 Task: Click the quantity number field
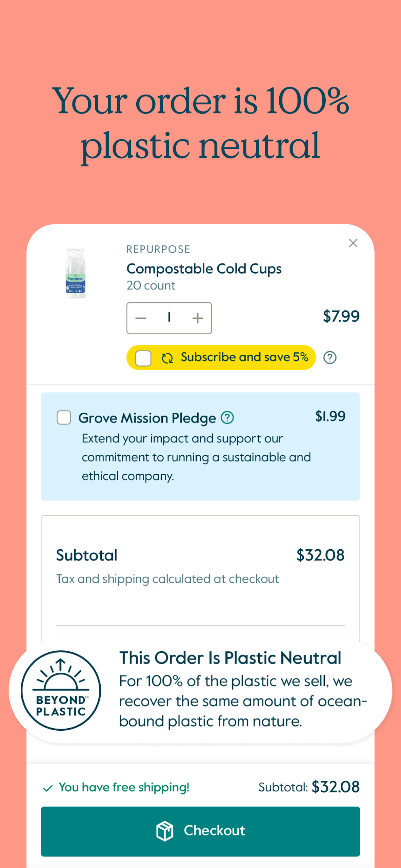[x=169, y=318]
